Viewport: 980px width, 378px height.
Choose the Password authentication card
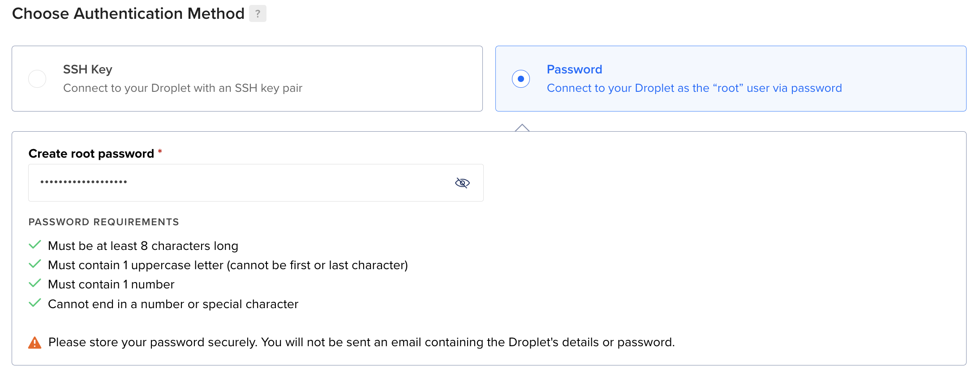pyautogui.click(x=731, y=79)
